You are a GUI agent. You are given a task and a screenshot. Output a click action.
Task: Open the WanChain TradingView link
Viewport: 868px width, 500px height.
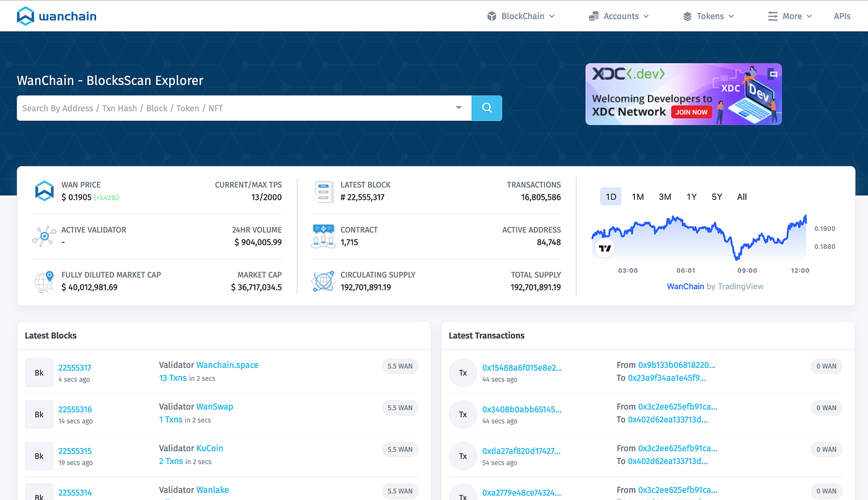pyautogui.click(x=685, y=286)
